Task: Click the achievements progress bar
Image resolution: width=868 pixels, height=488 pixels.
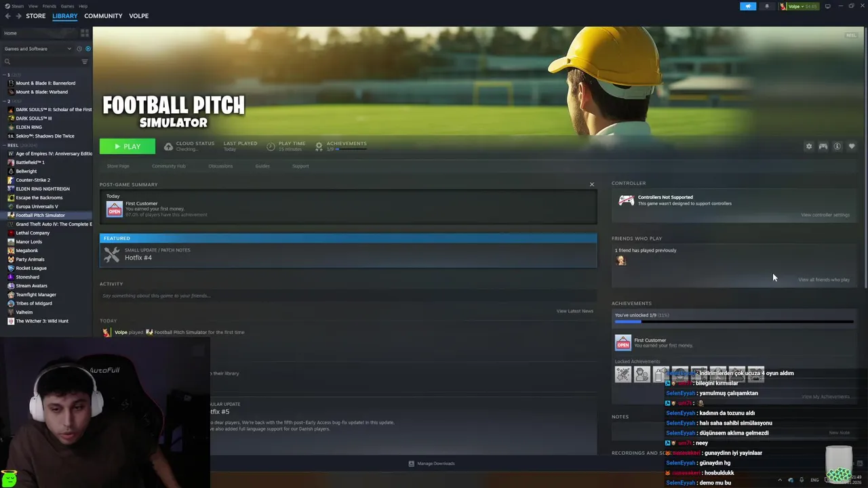Action: [734, 322]
